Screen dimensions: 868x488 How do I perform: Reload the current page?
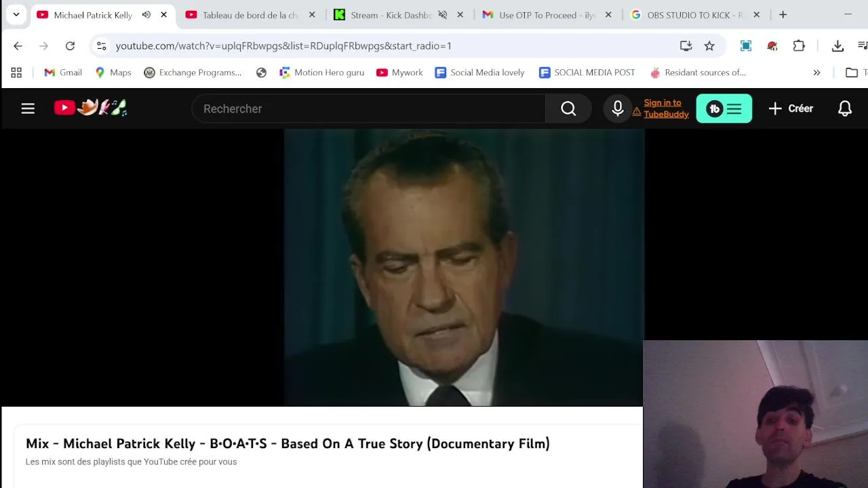coord(70,45)
